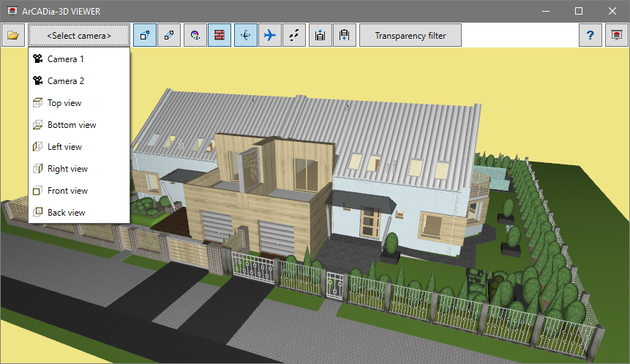Click the storey up arrow icon
The height and width of the screenshot is (364, 630).
(345, 35)
